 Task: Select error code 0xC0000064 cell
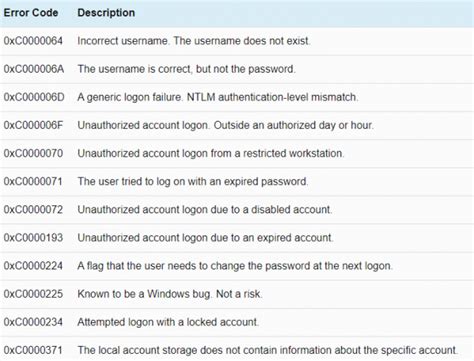(x=33, y=41)
